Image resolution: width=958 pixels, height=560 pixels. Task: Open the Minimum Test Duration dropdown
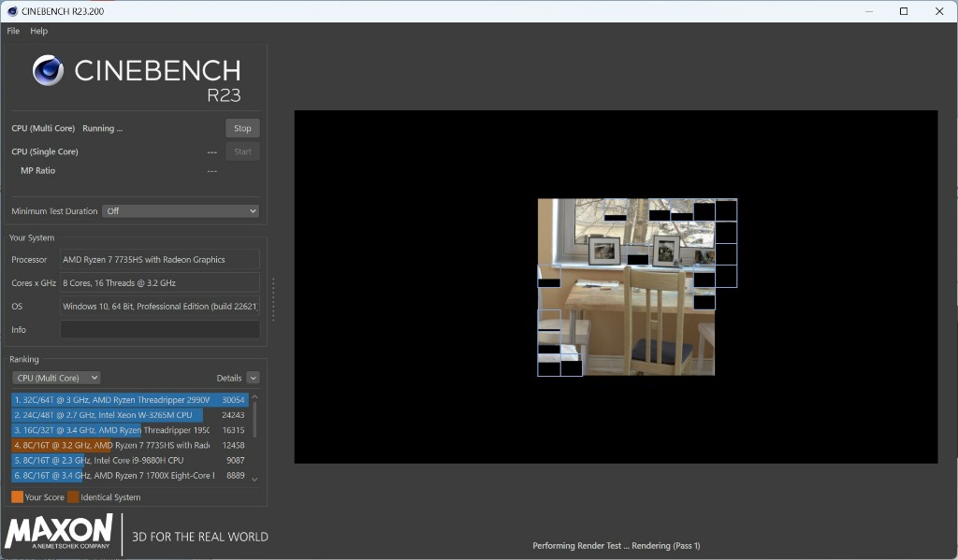180,211
